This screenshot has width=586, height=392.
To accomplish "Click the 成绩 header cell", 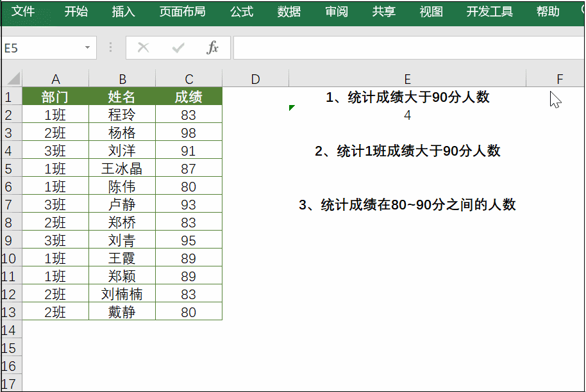I will 188,97.
